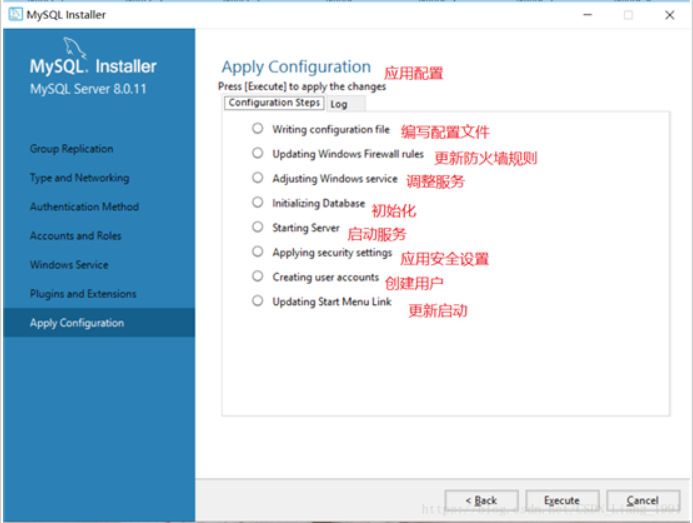Screen dimensions: 693x523
Task: Click the 'Applying security settings' text
Action: (x=332, y=252)
